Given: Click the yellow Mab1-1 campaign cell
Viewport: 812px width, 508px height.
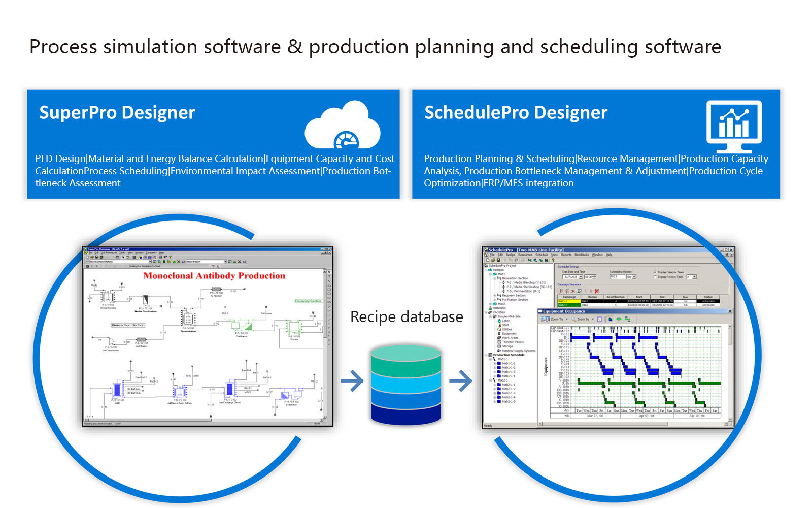Looking at the screenshot, I should point(569,301).
